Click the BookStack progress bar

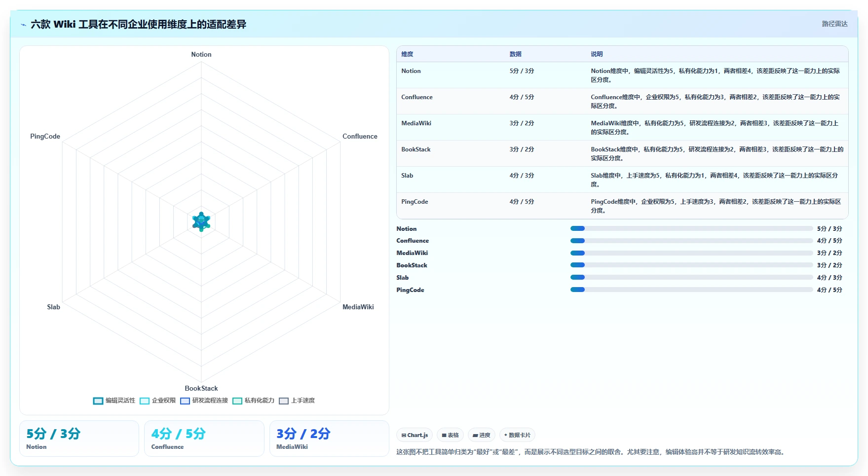point(691,265)
